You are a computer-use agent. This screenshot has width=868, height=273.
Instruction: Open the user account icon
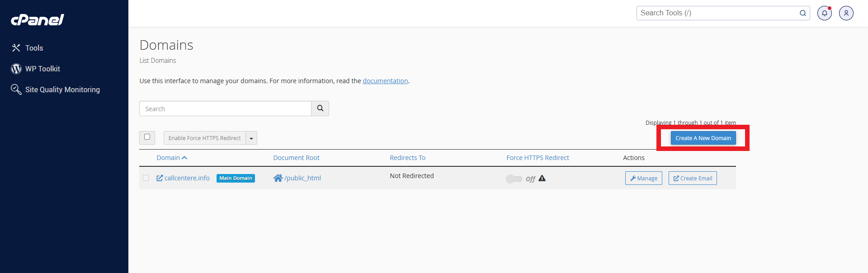846,13
